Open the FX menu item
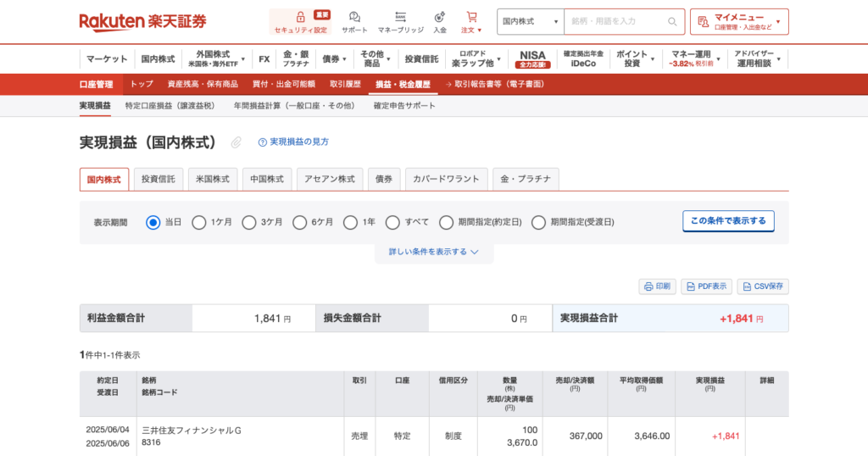 [264, 58]
